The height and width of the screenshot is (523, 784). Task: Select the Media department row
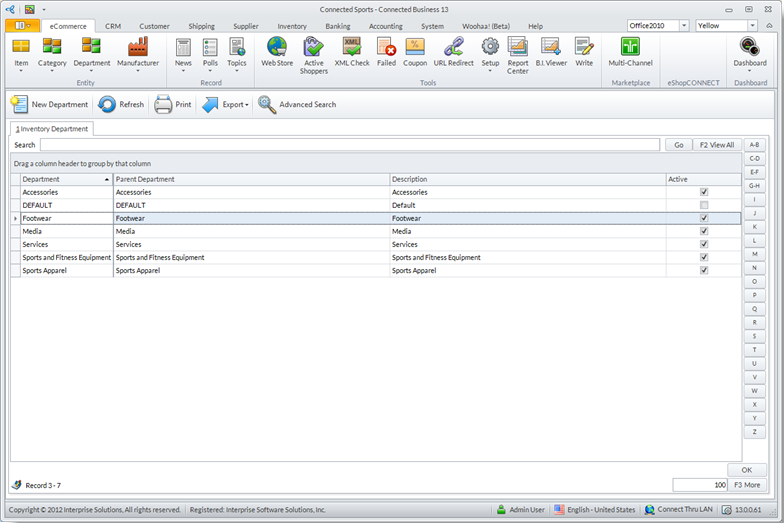pyautogui.click(x=66, y=231)
